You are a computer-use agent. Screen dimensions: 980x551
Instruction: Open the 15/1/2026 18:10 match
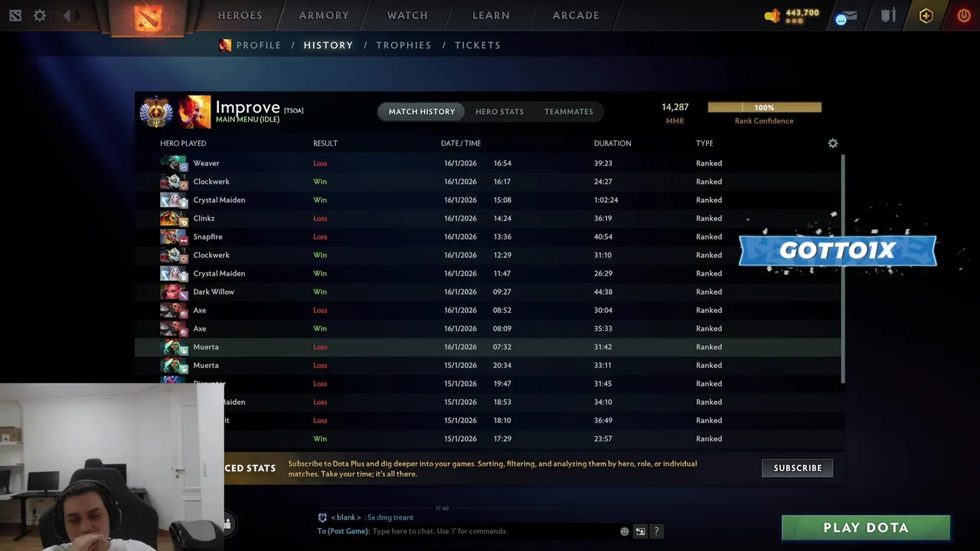click(x=532, y=420)
